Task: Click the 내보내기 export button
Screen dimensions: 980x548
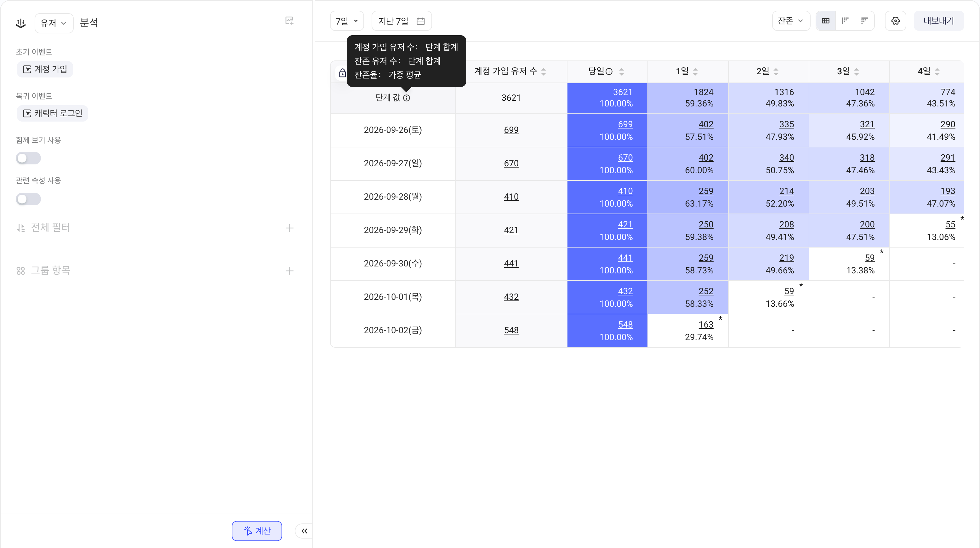Action: [x=938, y=21]
